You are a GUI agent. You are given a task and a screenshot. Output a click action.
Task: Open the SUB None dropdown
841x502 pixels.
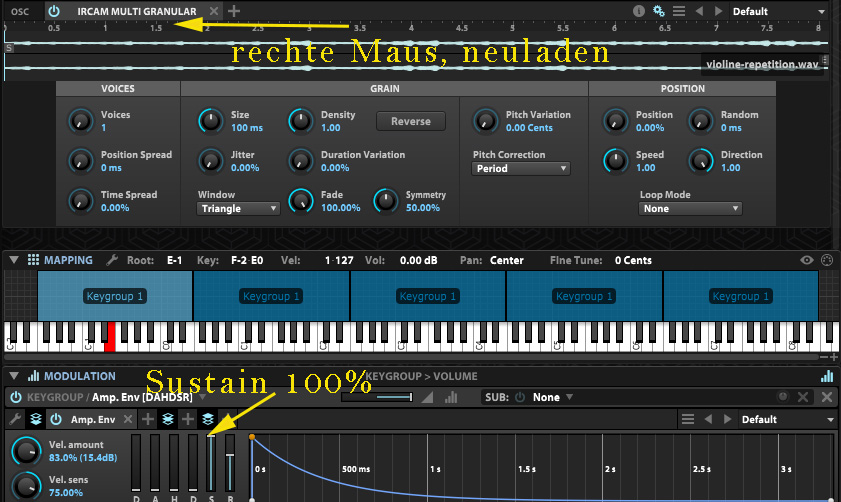552,397
